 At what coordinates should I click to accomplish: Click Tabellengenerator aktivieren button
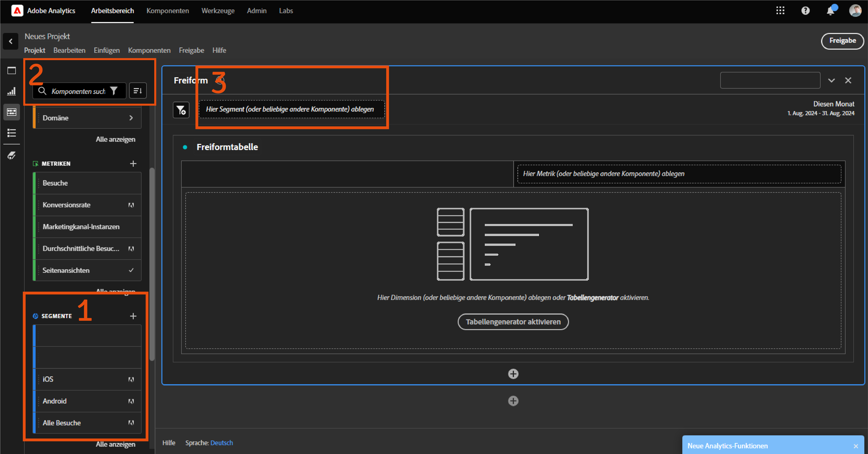(x=513, y=322)
